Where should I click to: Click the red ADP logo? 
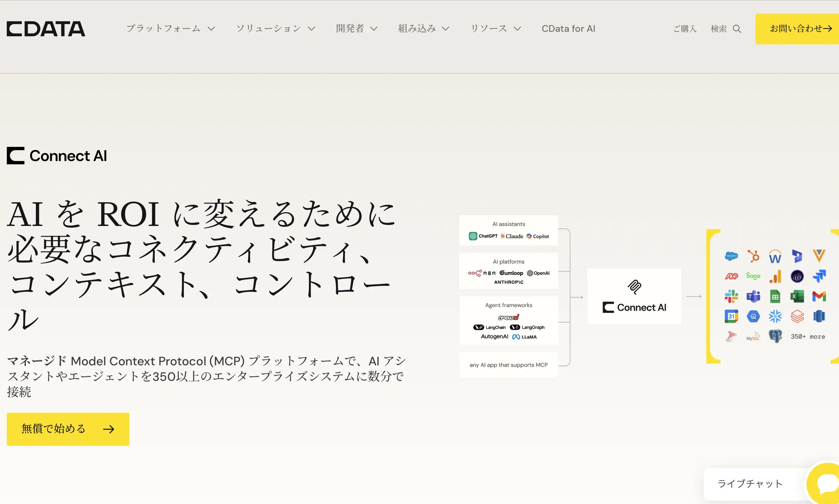[731, 276]
